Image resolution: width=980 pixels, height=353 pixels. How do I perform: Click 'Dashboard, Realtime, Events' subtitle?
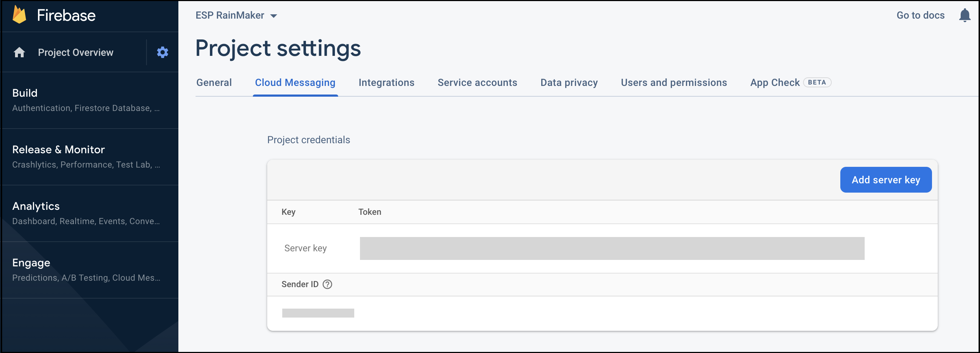click(86, 221)
